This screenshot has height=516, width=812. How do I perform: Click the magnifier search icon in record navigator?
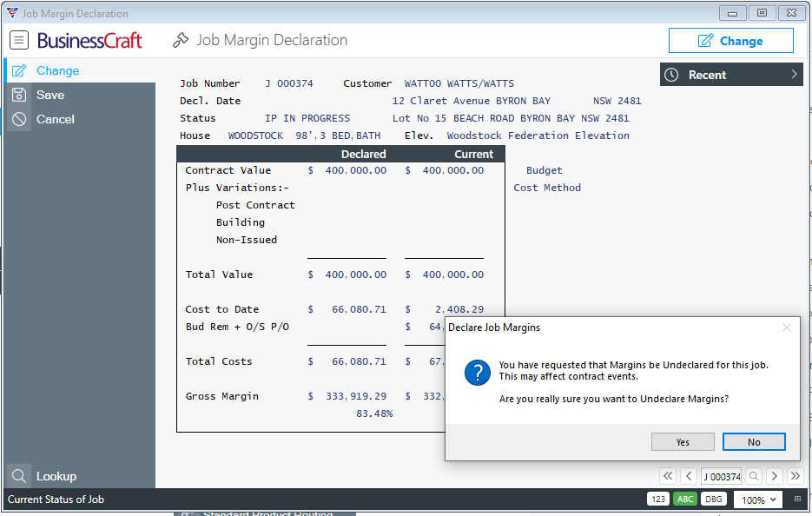[754, 476]
